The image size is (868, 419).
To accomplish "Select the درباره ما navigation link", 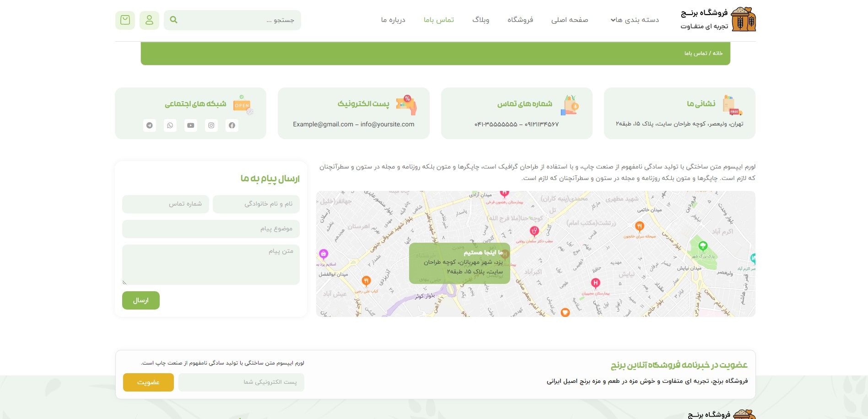I will pyautogui.click(x=391, y=20).
